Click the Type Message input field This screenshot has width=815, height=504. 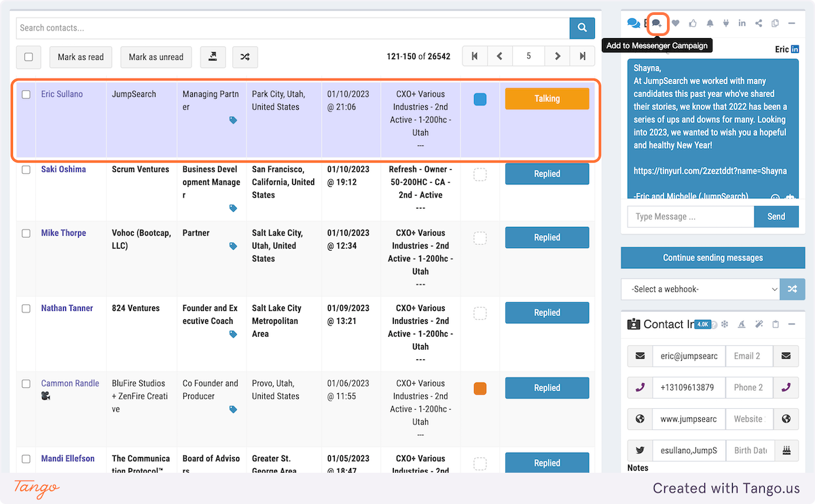[x=691, y=217]
